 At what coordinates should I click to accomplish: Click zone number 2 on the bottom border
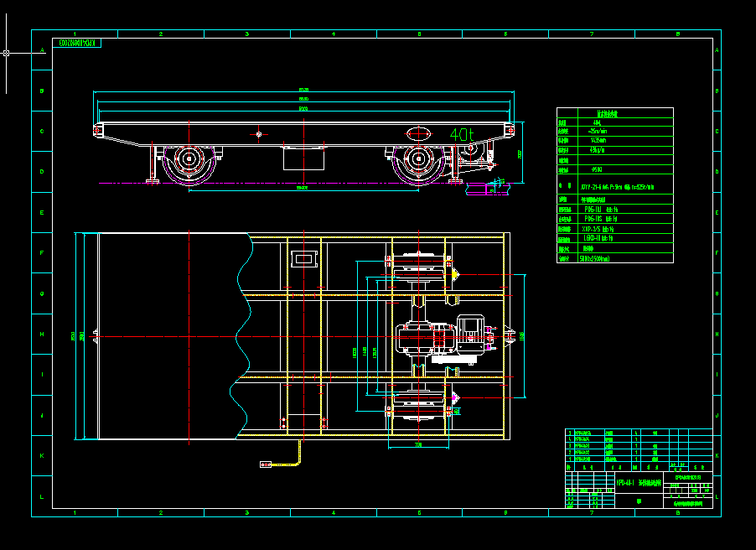click(161, 513)
